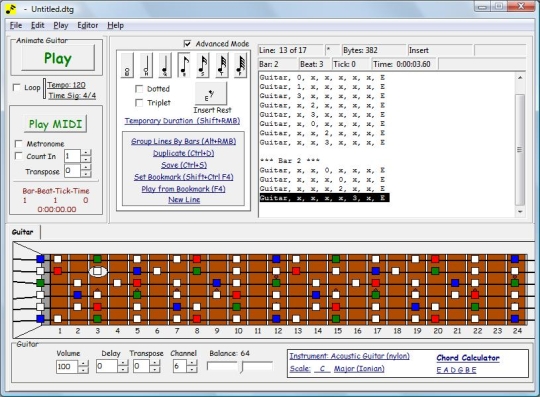
Task: Click the tempo vertical slider next to Loop
Action: tap(44, 88)
